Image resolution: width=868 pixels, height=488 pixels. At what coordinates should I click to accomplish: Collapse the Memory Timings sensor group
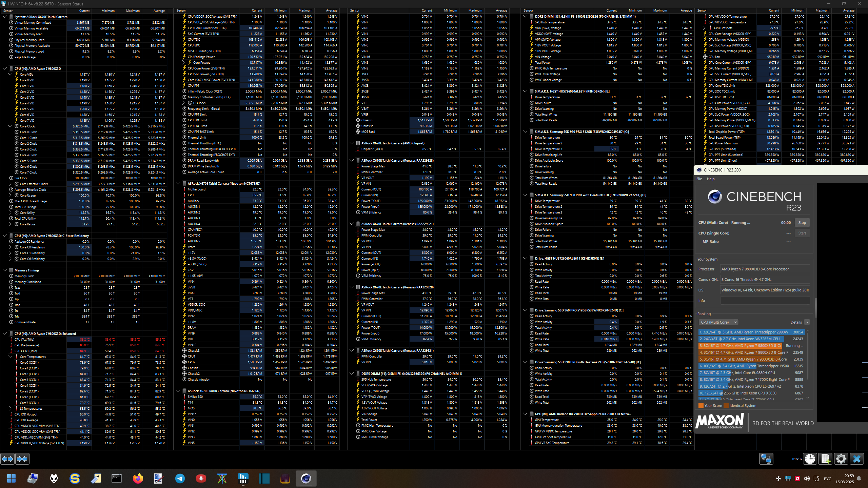click(x=5, y=270)
